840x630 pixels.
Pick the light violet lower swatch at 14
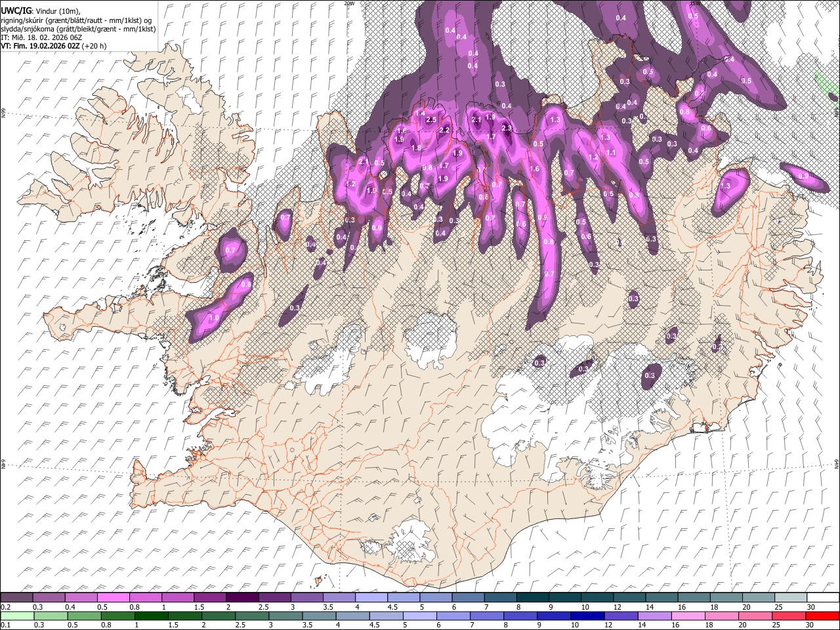click(x=654, y=616)
